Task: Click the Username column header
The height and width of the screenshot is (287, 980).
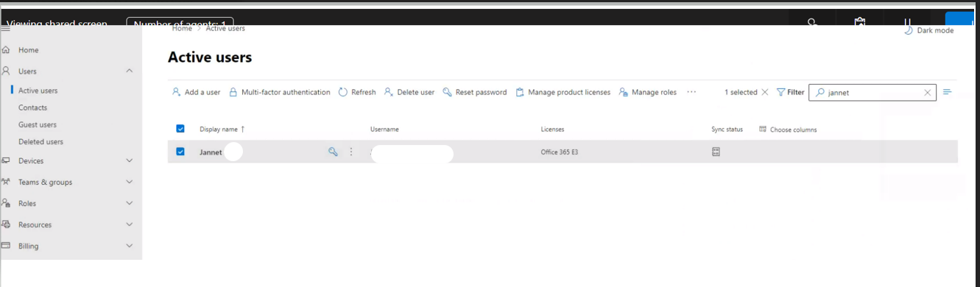Action: coord(384,129)
